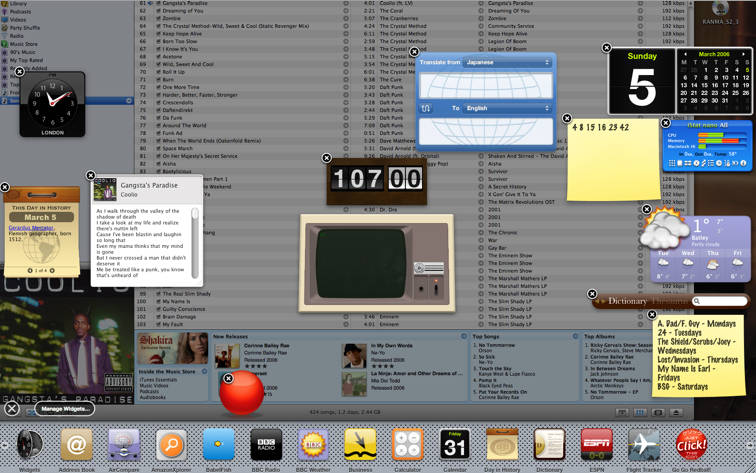Select date 17 in the March 2006 calendar
Screen dimensions: 756x473
(725, 85)
